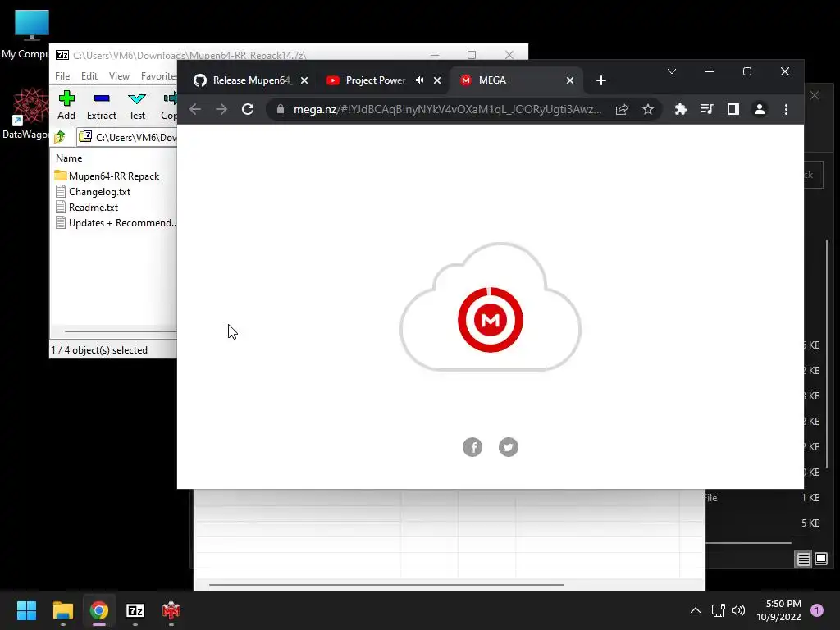Open File Explorer from the taskbar

tap(62, 610)
